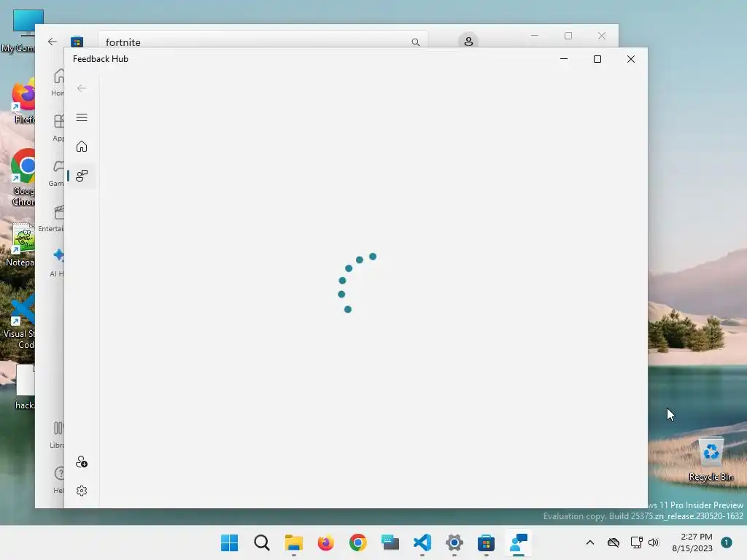Select the Feedback section icon
The image size is (747, 560).
[x=82, y=176]
